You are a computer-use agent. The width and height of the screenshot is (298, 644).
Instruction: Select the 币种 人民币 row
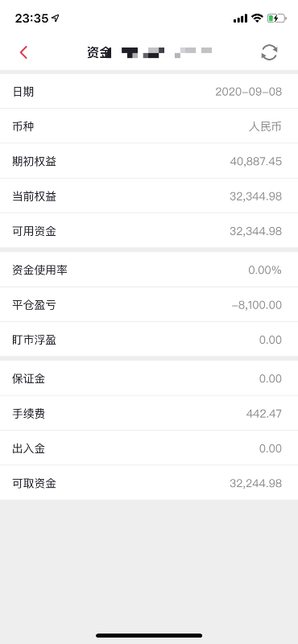coord(149,126)
